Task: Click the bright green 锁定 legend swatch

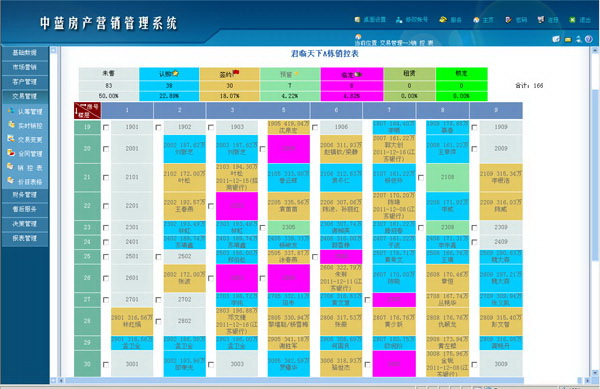Action: pos(461,73)
